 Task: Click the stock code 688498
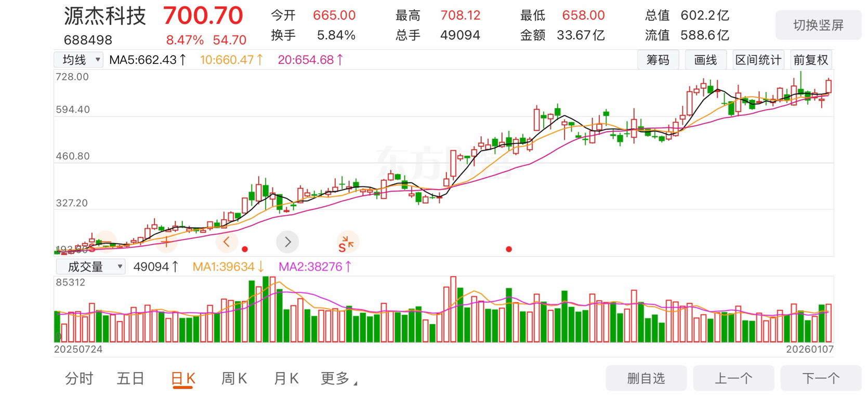tap(88, 40)
